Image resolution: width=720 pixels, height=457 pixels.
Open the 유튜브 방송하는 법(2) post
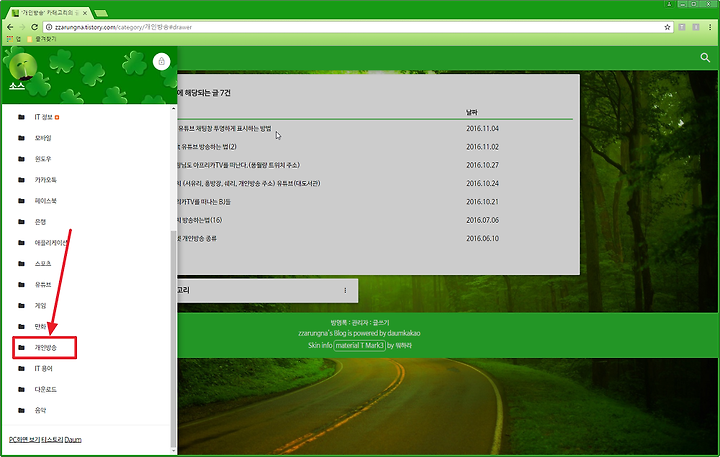coord(207,147)
